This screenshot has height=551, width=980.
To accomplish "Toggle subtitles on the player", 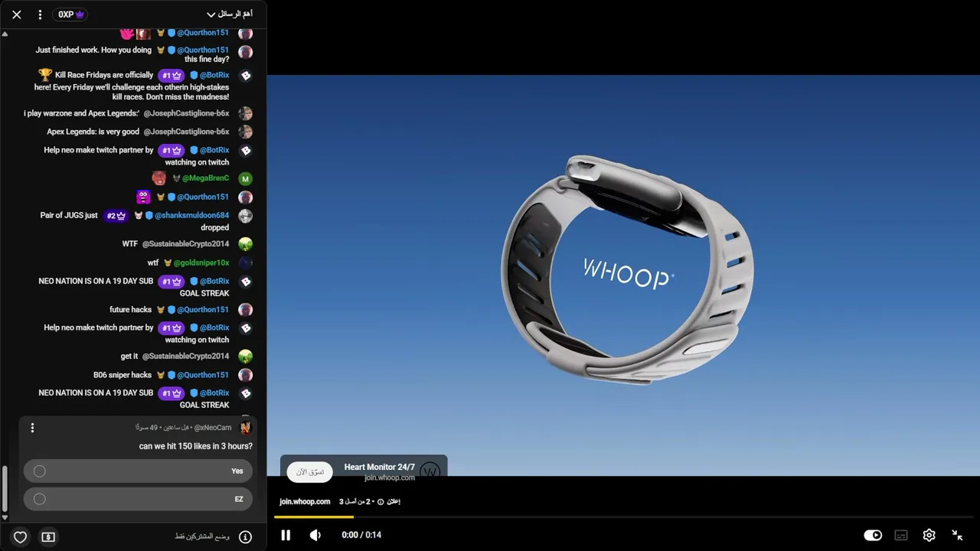I will (x=901, y=535).
